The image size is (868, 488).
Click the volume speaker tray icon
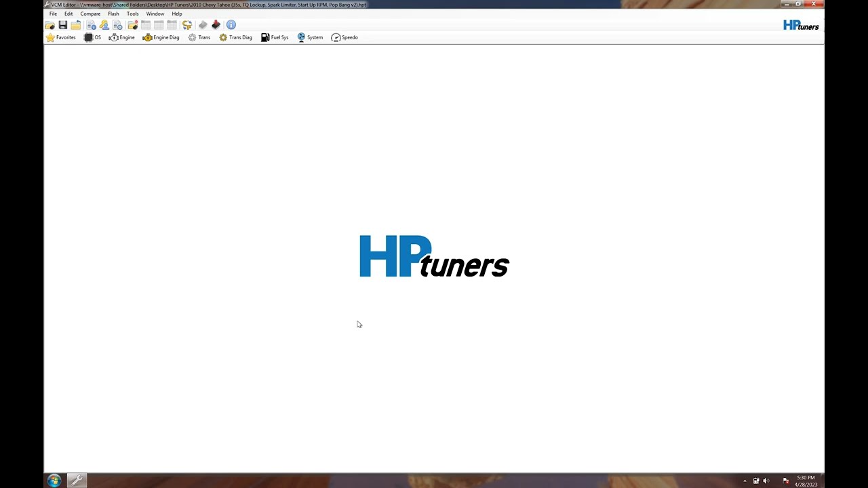click(x=766, y=481)
